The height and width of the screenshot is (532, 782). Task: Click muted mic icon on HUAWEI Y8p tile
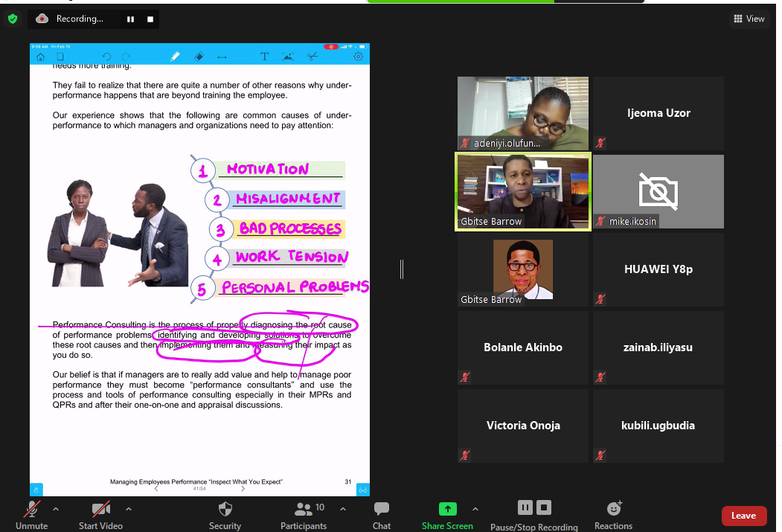click(x=600, y=299)
